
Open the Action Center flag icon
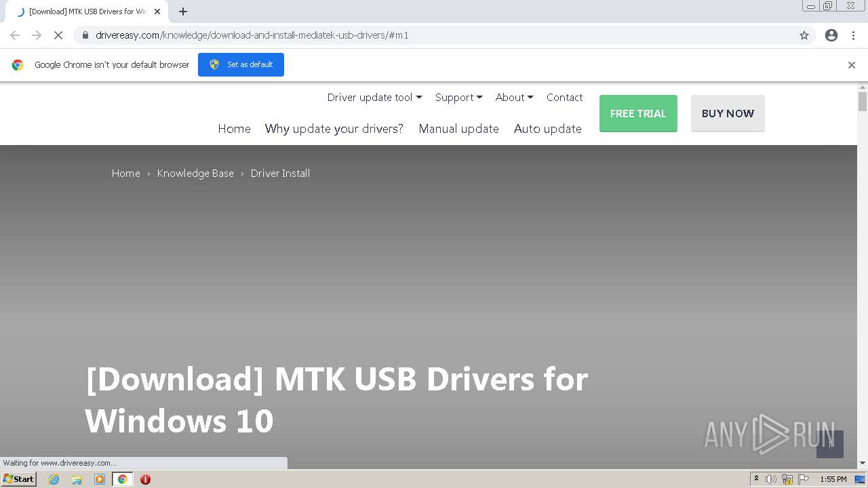click(x=804, y=479)
